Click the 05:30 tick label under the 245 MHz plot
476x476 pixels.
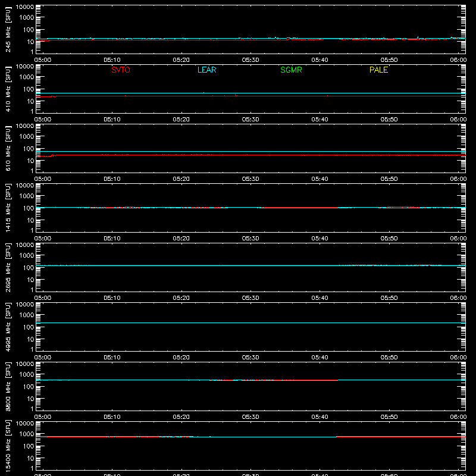pyautogui.click(x=250, y=60)
